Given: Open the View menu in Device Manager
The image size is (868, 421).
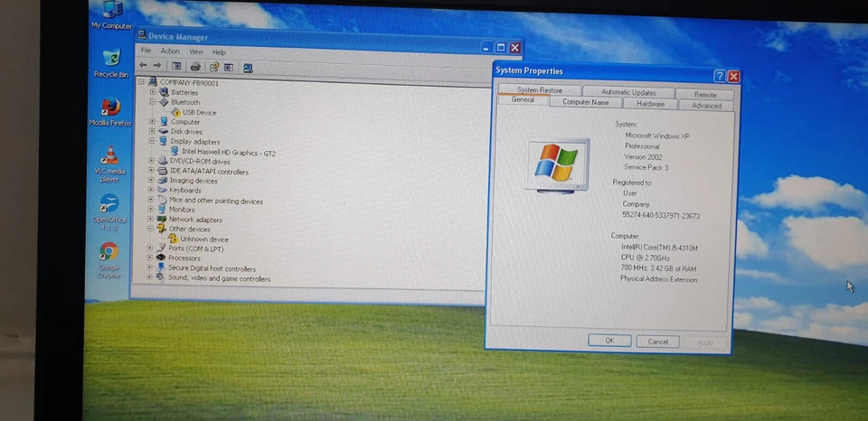Looking at the screenshot, I should [196, 51].
